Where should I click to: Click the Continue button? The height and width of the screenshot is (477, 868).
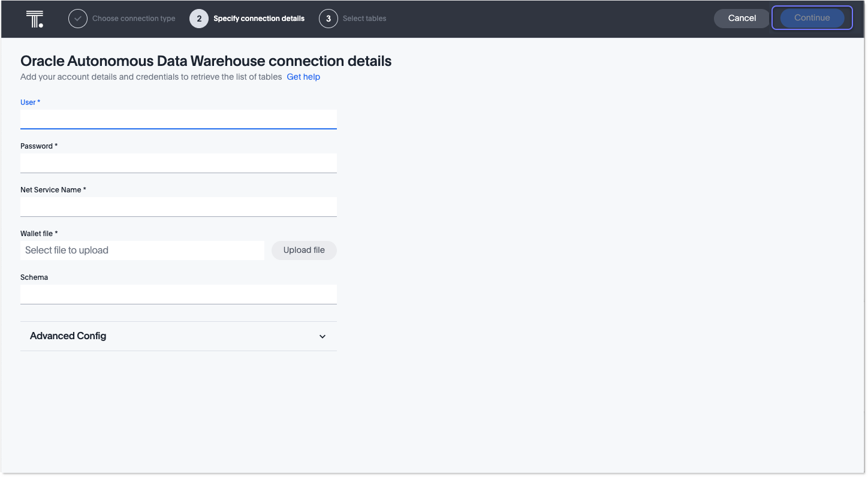click(812, 18)
